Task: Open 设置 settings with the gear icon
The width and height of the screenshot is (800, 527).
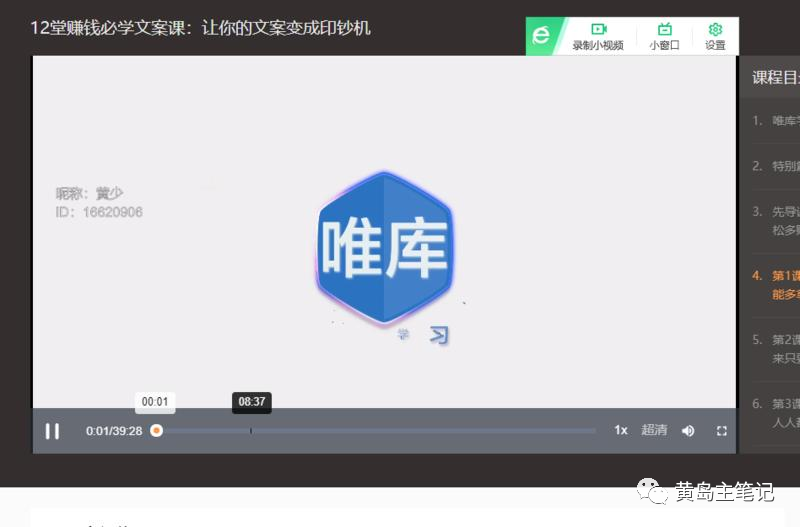Action: [x=715, y=36]
